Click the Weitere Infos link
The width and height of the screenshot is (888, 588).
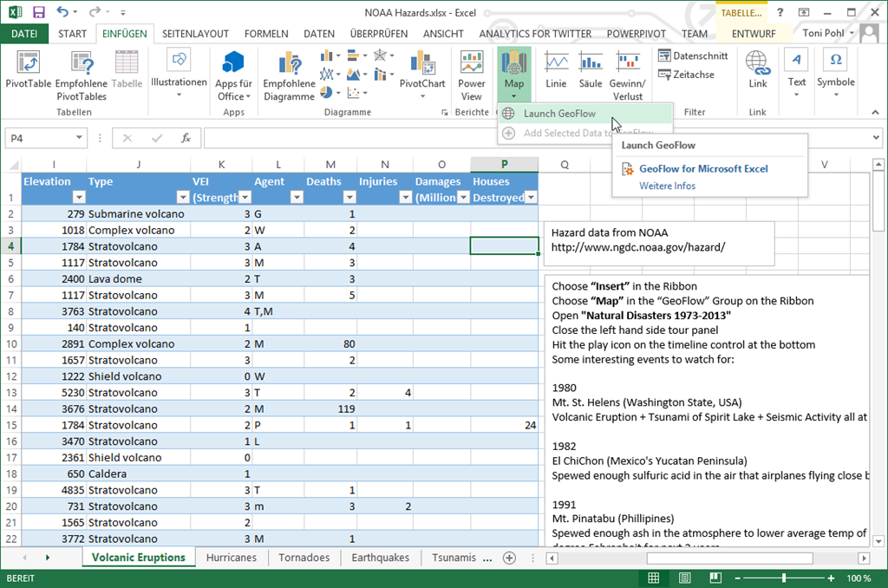(x=667, y=186)
